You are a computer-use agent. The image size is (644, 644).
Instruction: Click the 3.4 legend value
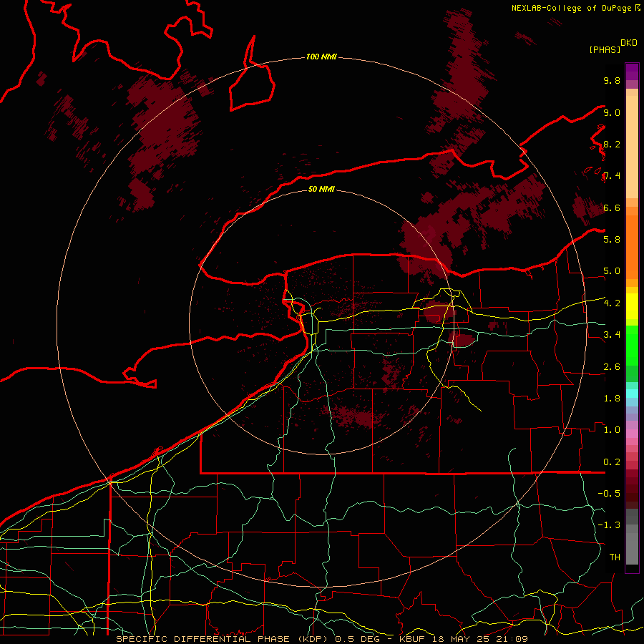tap(612, 334)
